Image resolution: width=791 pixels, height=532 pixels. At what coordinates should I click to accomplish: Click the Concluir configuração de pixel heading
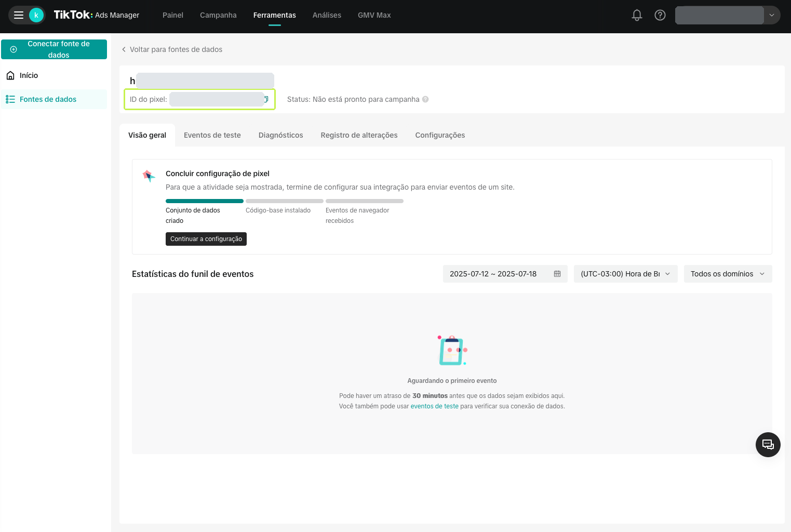pyautogui.click(x=218, y=174)
